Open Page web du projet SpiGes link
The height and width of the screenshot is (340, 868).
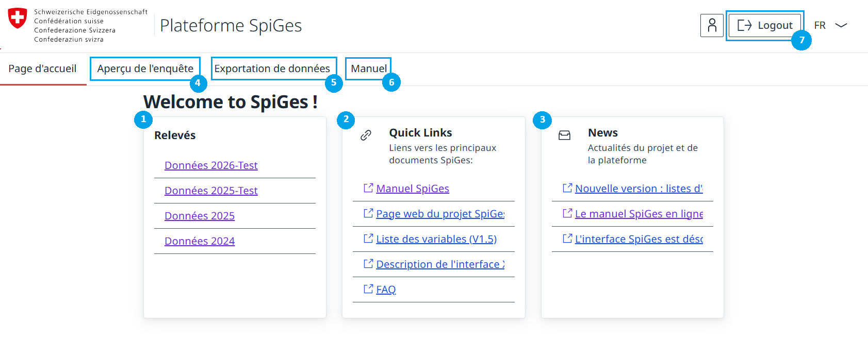click(x=440, y=214)
